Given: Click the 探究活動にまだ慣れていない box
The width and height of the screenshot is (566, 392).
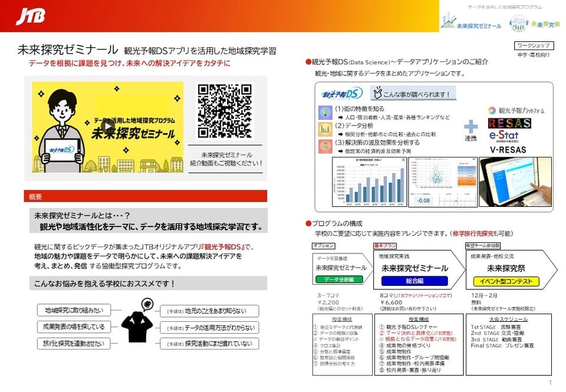Looking at the screenshot, I should pyautogui.click(x=209, y=344).
